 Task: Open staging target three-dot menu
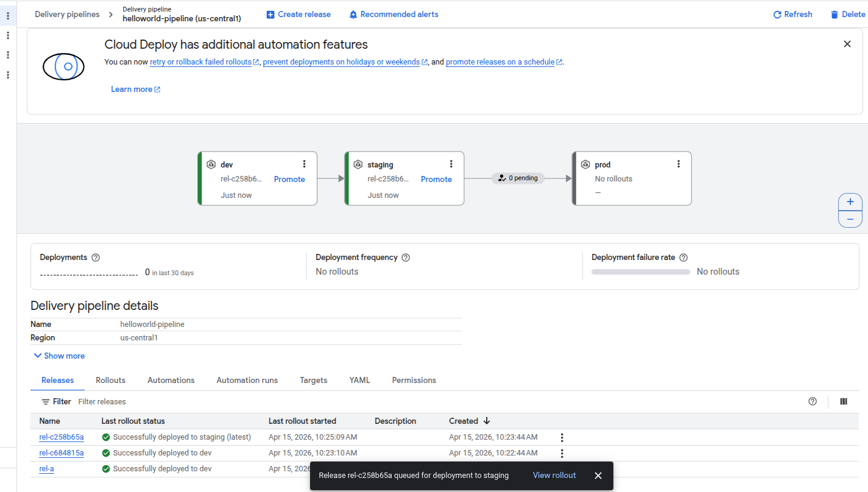point(451,164)
